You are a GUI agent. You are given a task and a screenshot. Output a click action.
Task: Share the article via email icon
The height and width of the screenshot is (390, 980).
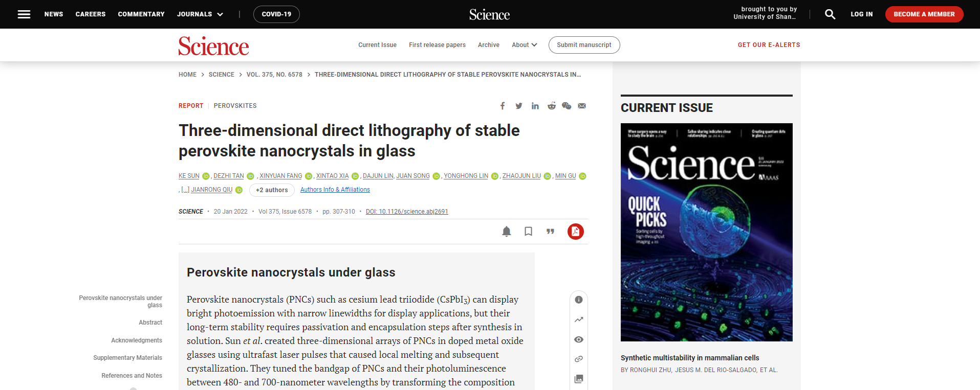(582, 106)
